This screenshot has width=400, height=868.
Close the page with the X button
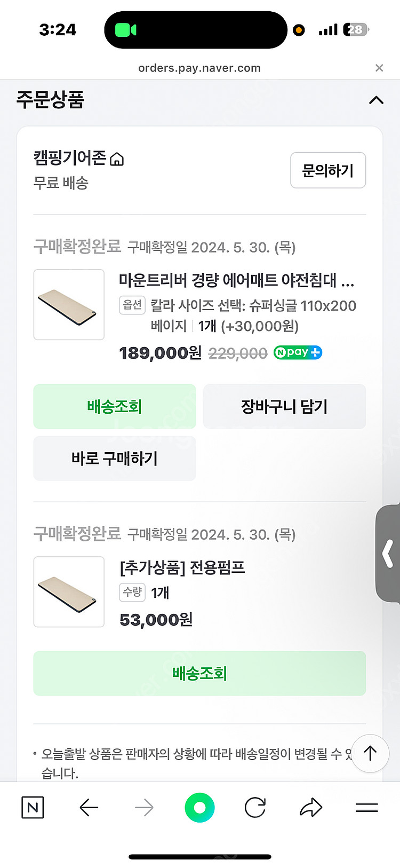click(379, 68)
